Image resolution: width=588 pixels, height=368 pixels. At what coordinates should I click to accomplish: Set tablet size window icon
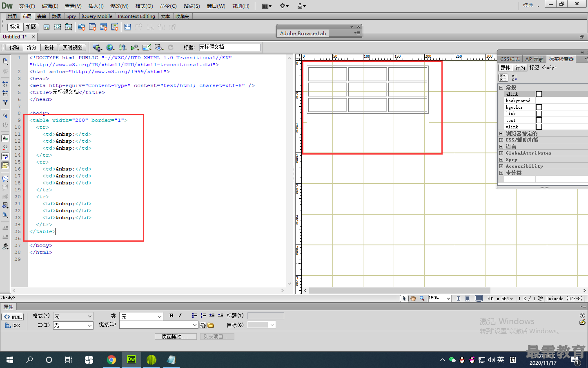click(x=468, y=298)
